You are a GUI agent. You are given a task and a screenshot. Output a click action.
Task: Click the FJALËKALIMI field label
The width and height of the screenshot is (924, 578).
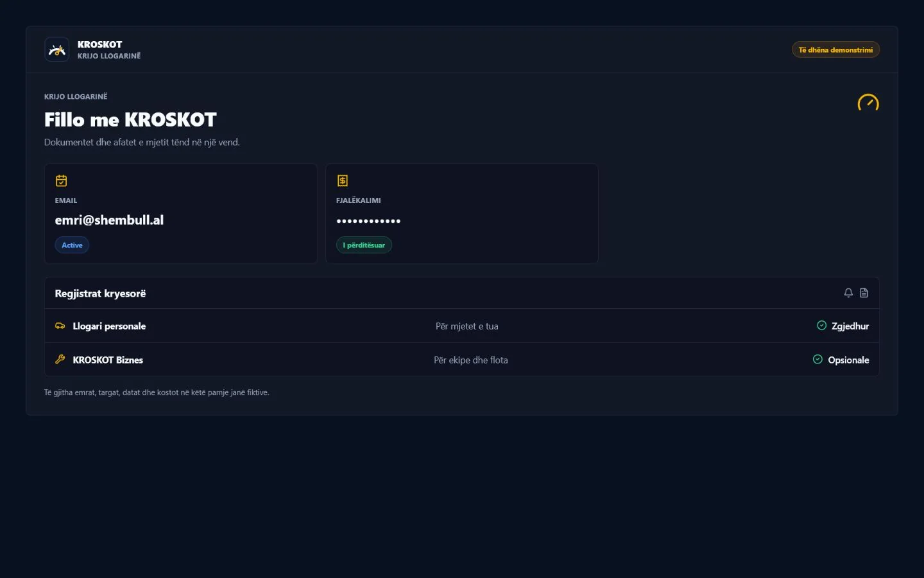click(x=359, y=200)
